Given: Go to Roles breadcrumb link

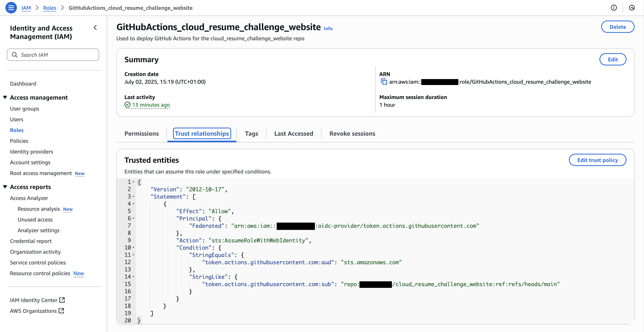Looking at the screenshot, I should coord(50,8).
